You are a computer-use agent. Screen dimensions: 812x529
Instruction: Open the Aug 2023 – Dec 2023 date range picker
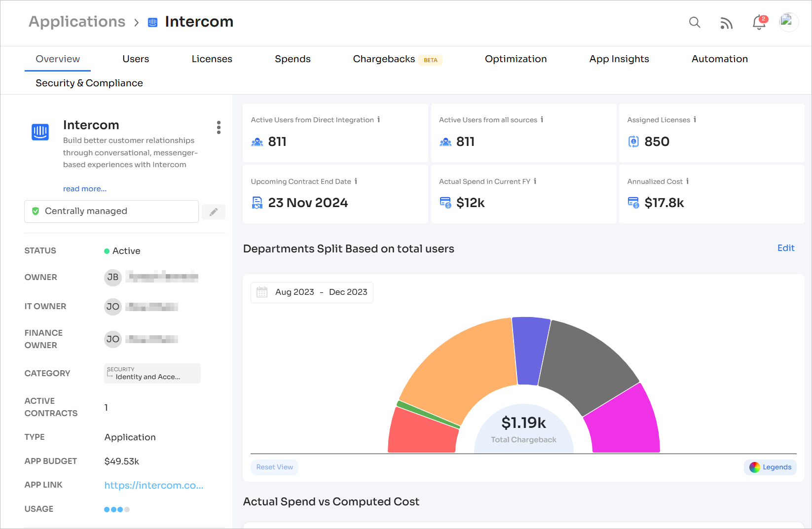312,292
